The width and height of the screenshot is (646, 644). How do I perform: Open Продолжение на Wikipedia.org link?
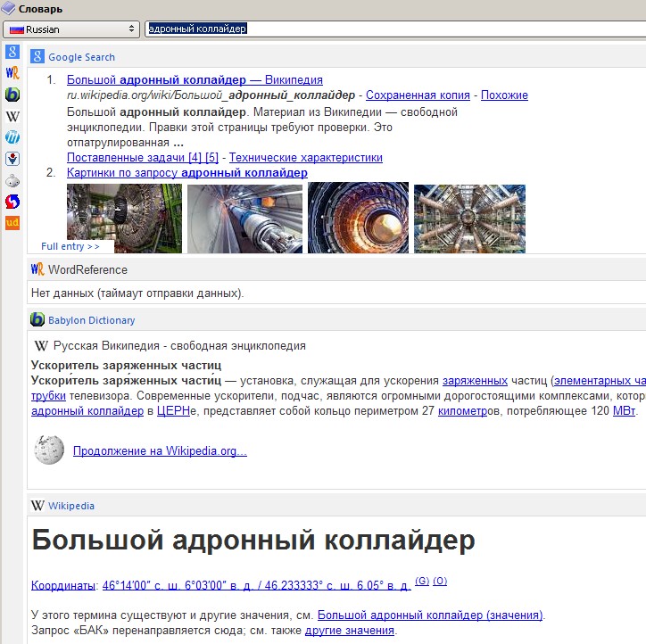pyautogui.click(x=160, y=450)
